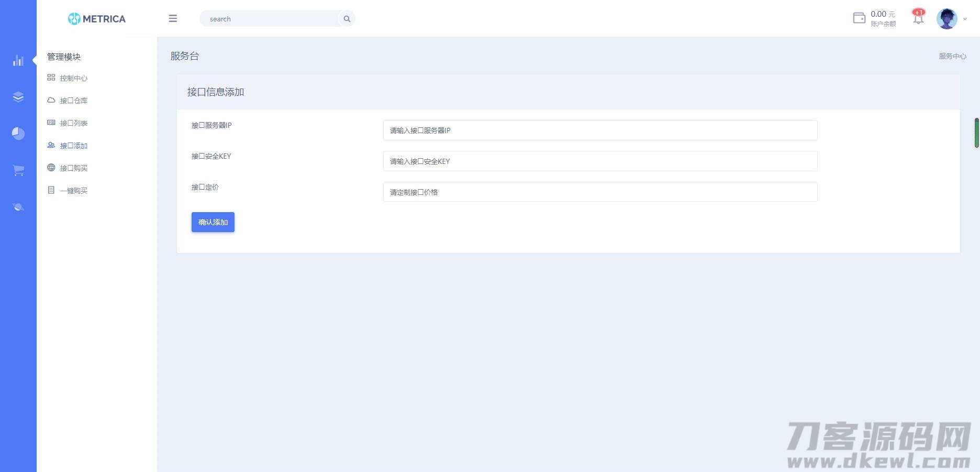Open the pie chart icon in the sidebar
Image resolution: width=980 pixels, height=472 pixels.
[x=18, y=133]
